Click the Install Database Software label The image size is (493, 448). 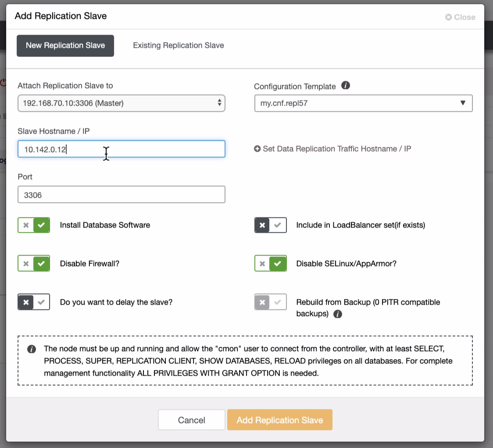click(105, 225)
